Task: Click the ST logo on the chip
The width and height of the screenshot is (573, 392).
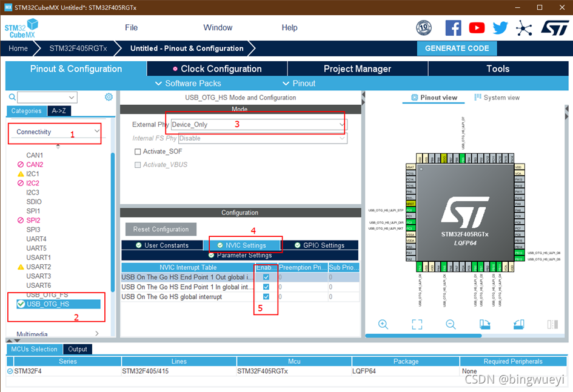Action: tap(465, 213)
